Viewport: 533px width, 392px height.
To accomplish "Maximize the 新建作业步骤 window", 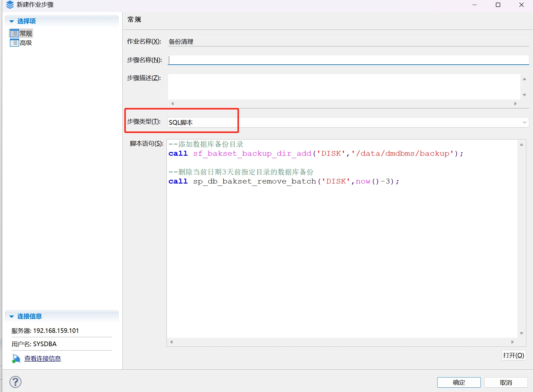I will pyautogui.click(x=498, y=5).
